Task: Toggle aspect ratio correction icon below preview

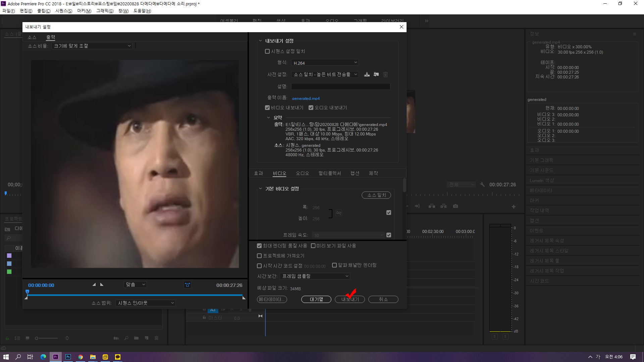Action: click(187, 285)
